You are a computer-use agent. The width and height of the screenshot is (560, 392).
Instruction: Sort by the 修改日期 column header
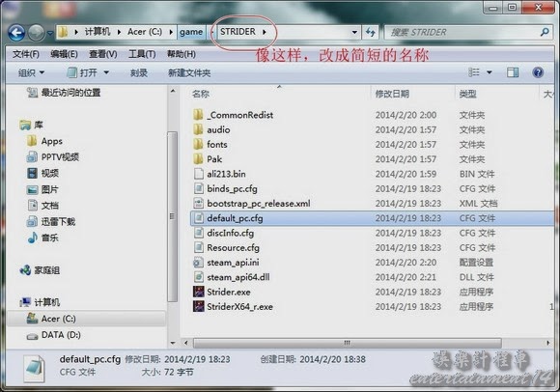click(392, 94)
